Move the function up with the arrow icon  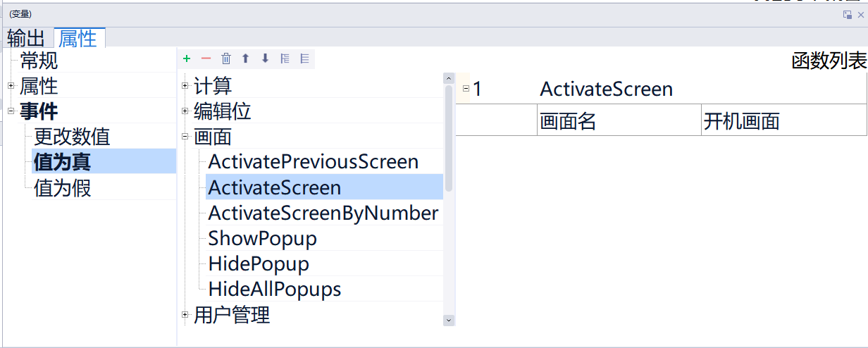[x=246, y=59]
